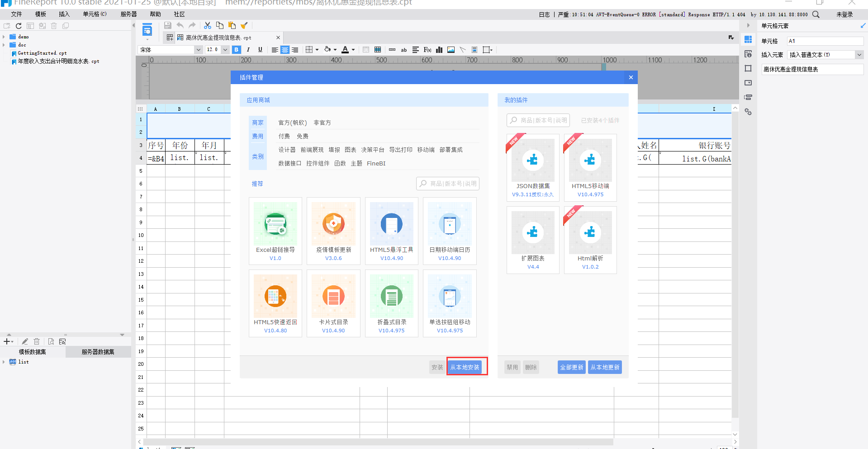Viewport: 868px width, 449px height.
Task: Insert a chart using bar chart icon
Action: coord(439,50)
